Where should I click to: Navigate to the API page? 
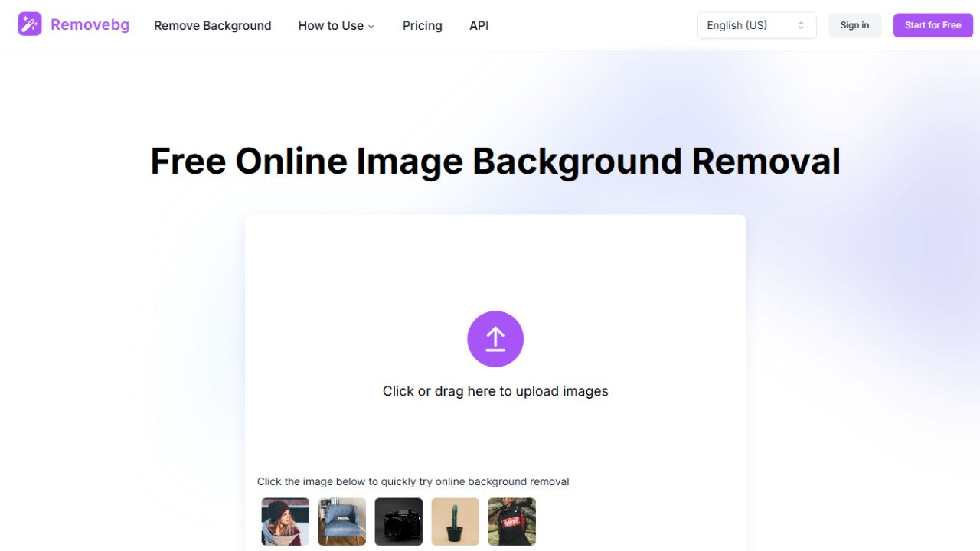tap(479, 25)
